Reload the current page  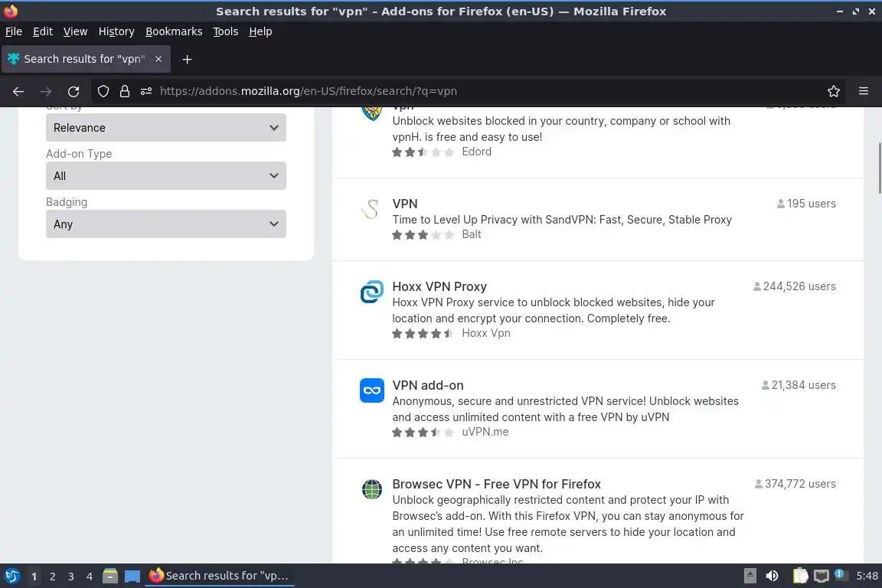coord(73,91)
